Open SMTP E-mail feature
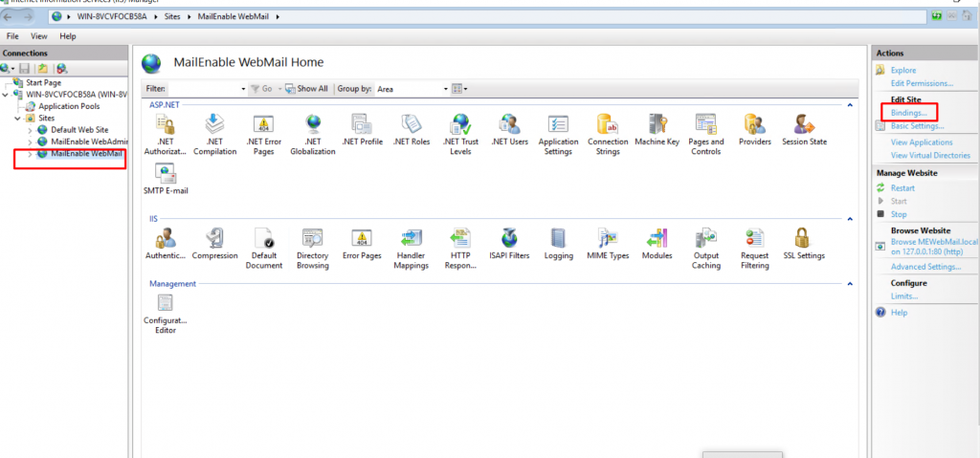Image resolution: width=980 pixels, height=458 pixels. tap(166, 180)
